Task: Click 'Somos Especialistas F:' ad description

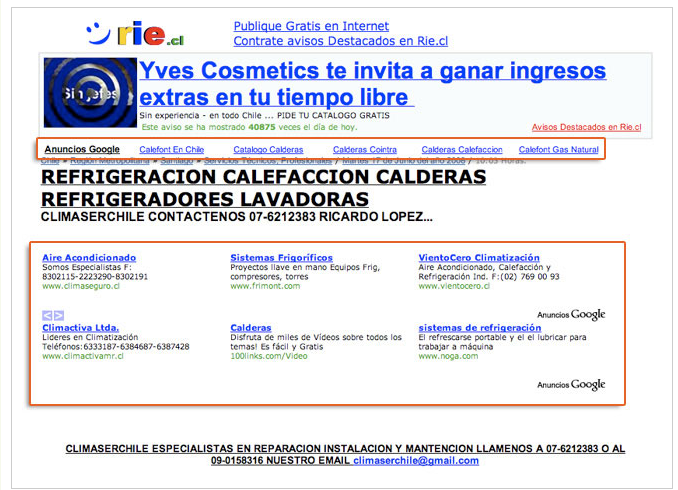Action: point(95,272)
